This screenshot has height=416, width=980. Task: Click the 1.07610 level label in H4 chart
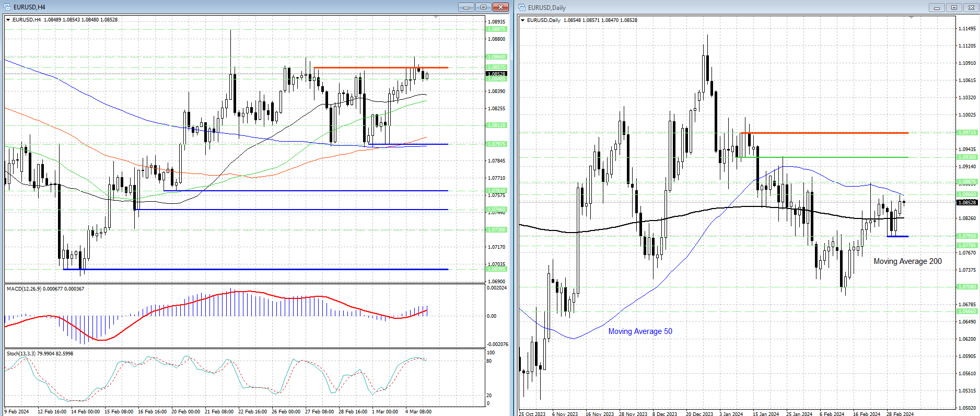click(496, 191)
